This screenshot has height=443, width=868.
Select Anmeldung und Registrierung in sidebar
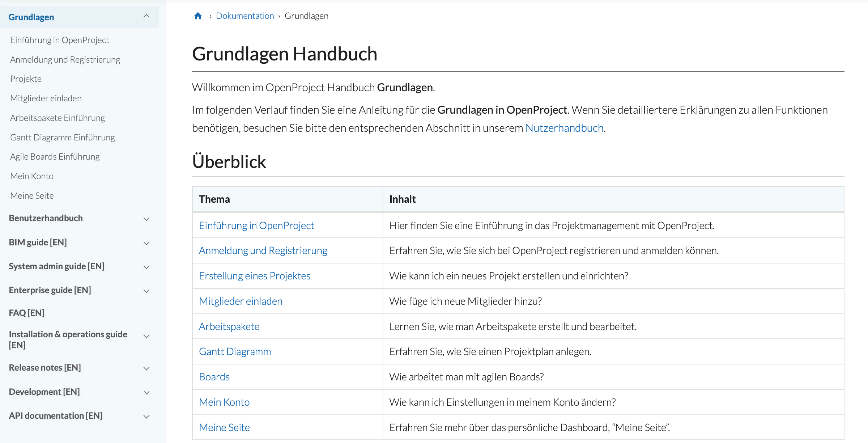click(x=65, y=60)
